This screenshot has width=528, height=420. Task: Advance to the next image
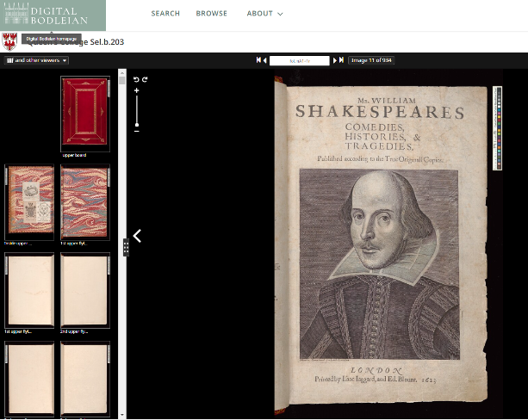pyautogui.click(x=335, y=60)
